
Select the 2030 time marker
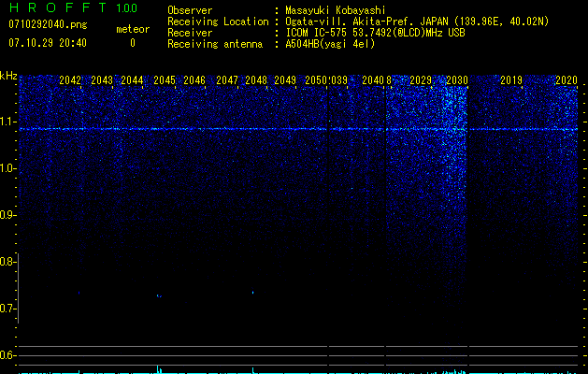pos(457,80)
